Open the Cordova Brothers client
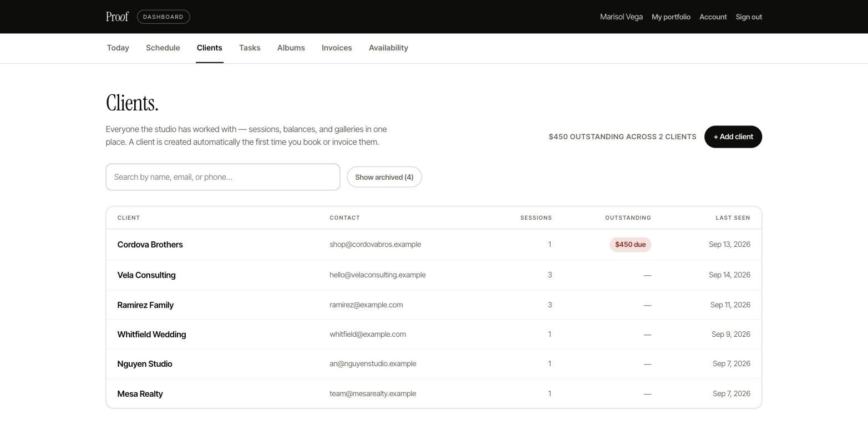The image size is (868, 435). [x=150, y=245]
